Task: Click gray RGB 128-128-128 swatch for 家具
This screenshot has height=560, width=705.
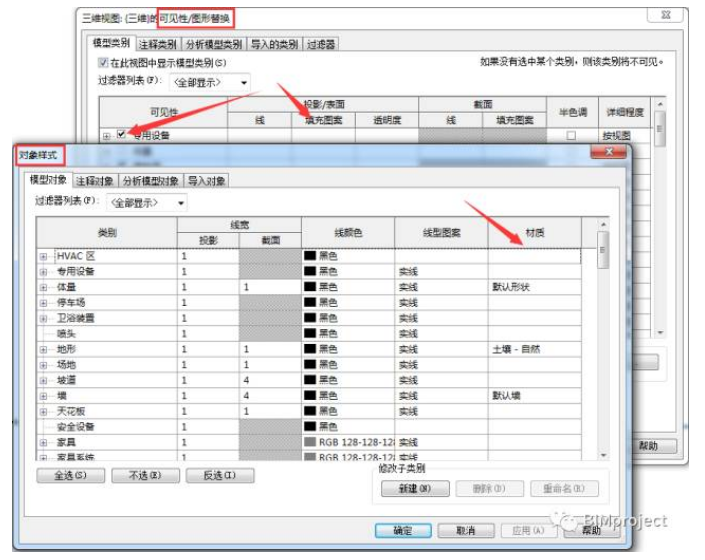Action: 311,441
